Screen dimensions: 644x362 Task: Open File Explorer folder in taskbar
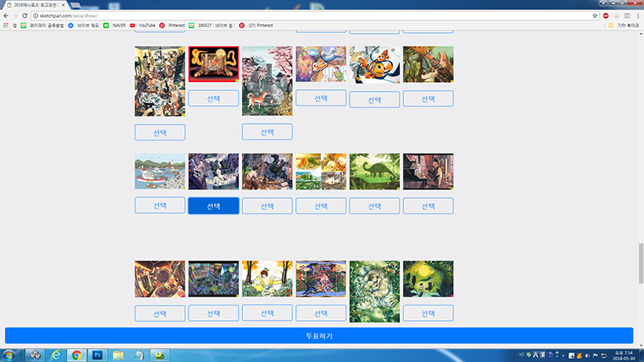point(118,356)
